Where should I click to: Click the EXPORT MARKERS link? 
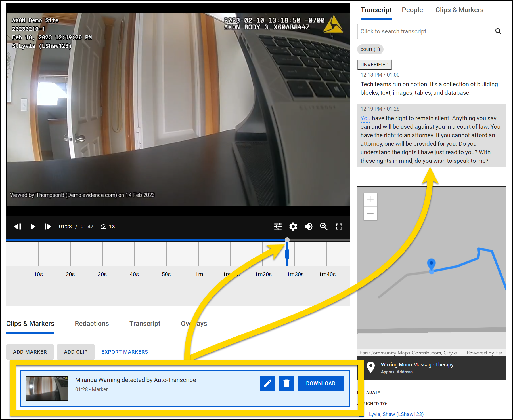(125, 352)
